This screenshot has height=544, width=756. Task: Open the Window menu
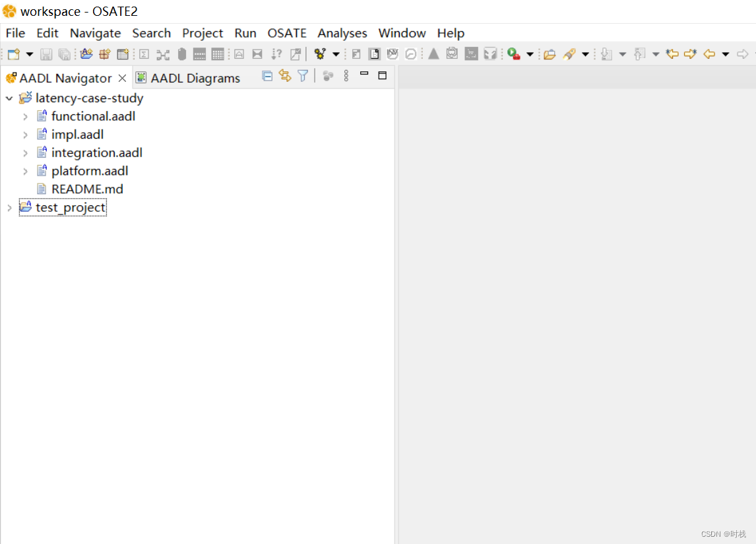(x=402, y=33)
